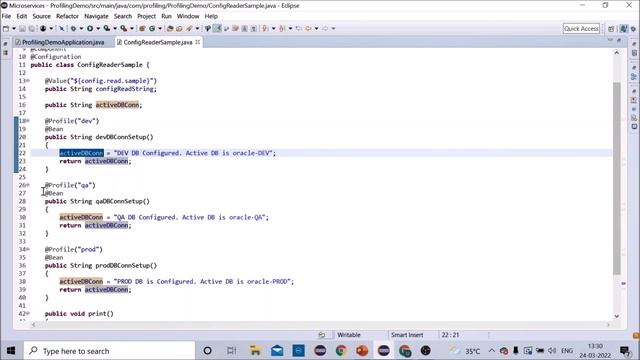Open the Debug configurations dropdown arrow
640x360 pixels.
point(81,29)
